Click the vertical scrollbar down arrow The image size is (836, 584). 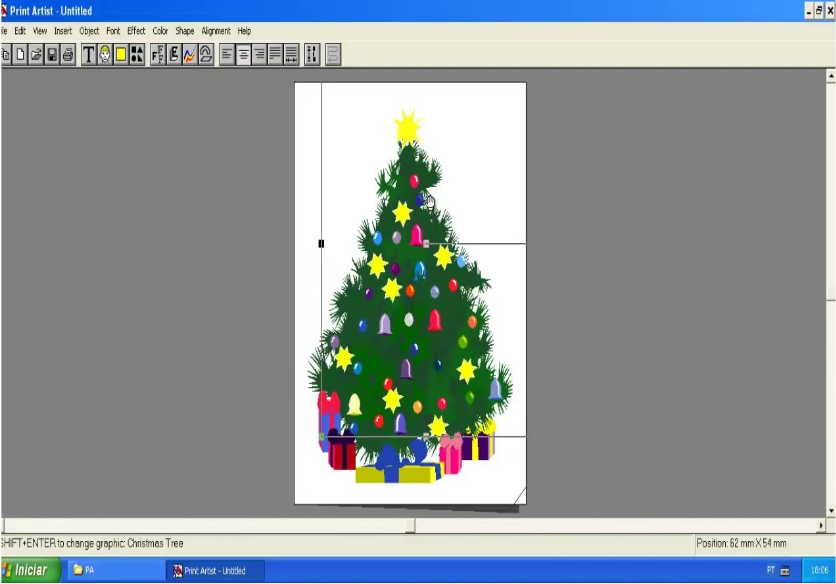pos(831,511)
